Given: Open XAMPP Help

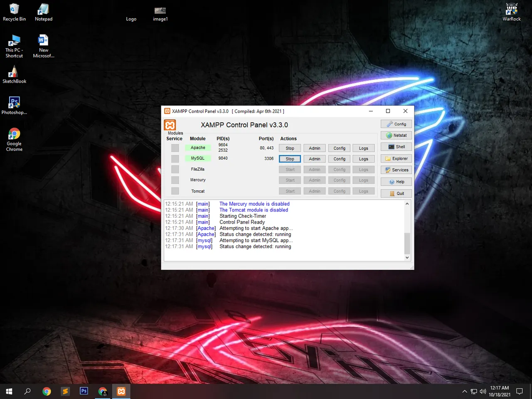Looking at the screenshot, I should tap(396, 182).
